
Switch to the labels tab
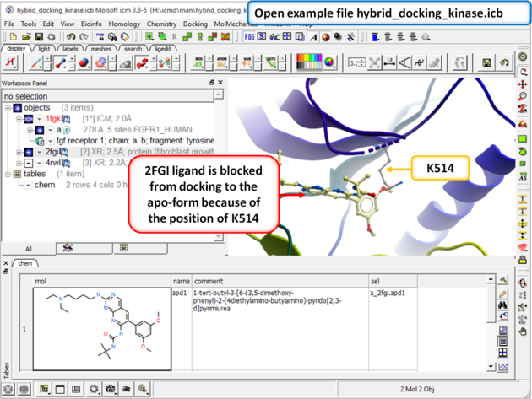coord(70,49)
